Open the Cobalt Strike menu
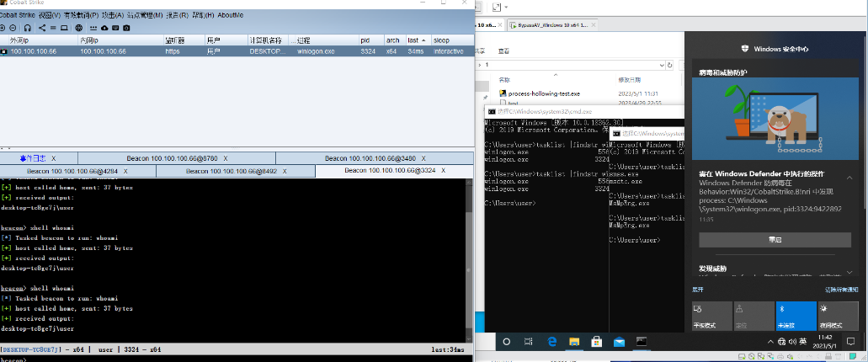Viewport: 868px width, 362px height. tap(18, 15)
